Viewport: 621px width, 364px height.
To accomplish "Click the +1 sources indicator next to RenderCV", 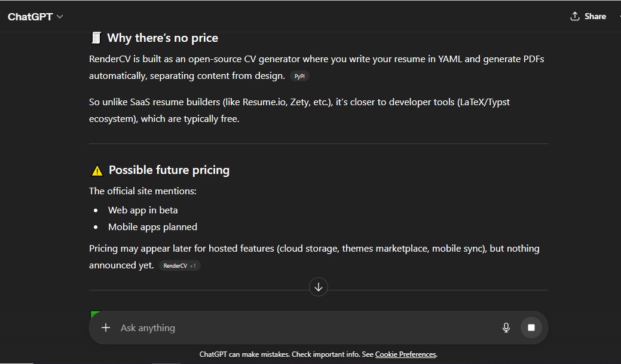I will (x=192, y=265).
